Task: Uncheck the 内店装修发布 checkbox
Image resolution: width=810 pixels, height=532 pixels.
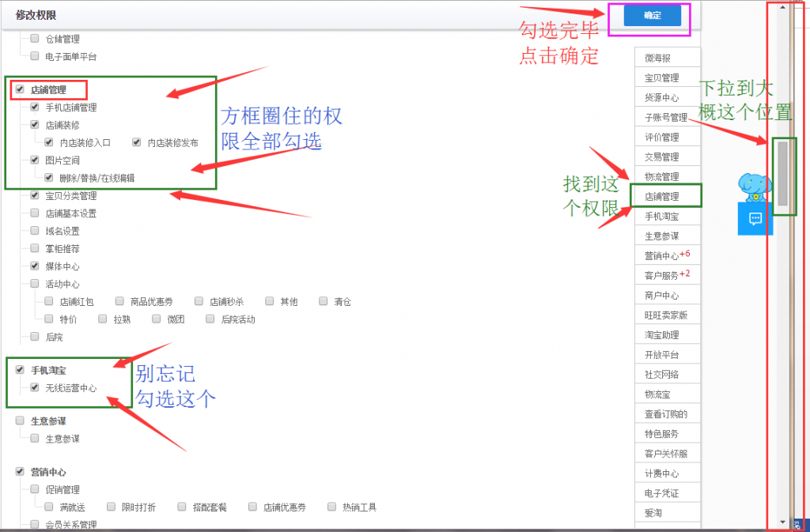Action: coord(136,142)
